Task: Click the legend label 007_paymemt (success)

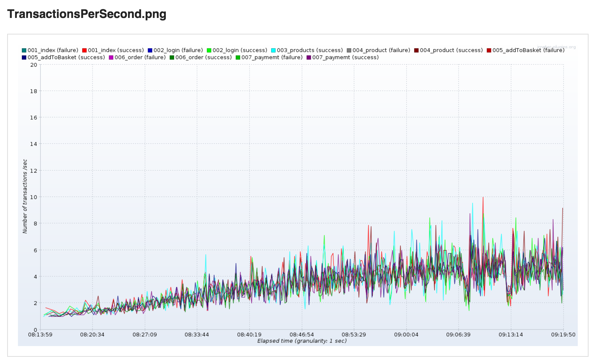Action: pos(345,57)
